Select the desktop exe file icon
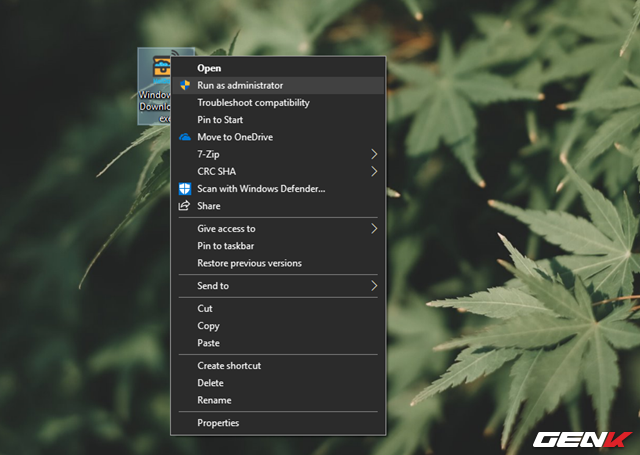Image resolution: width=640 pixels, height=455 pixels. [x=154, y=86]
